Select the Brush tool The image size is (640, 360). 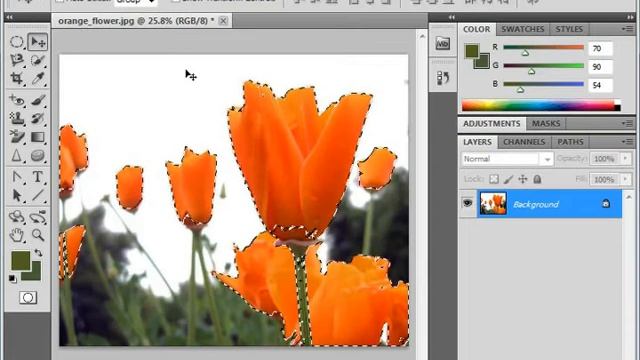[38, 100]
